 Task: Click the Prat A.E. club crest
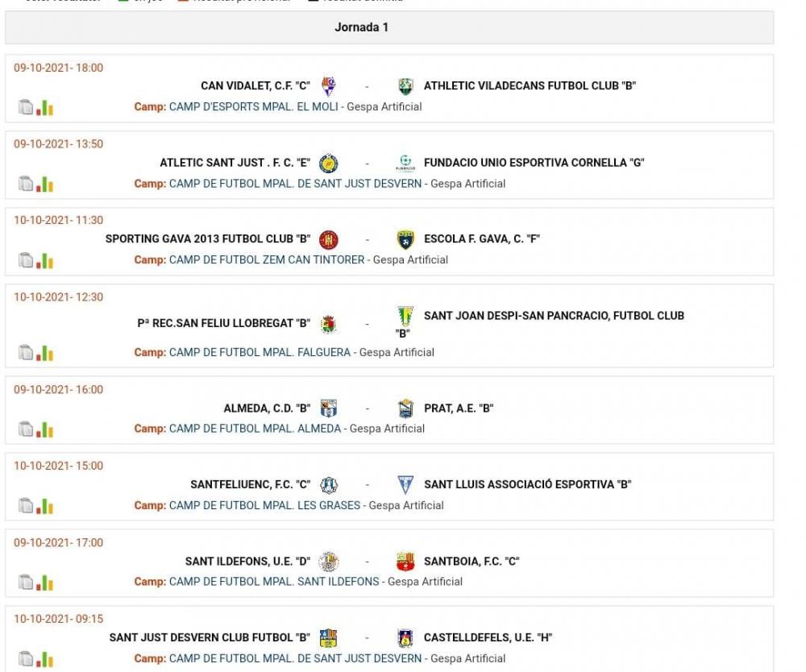(x=405, y=409)
